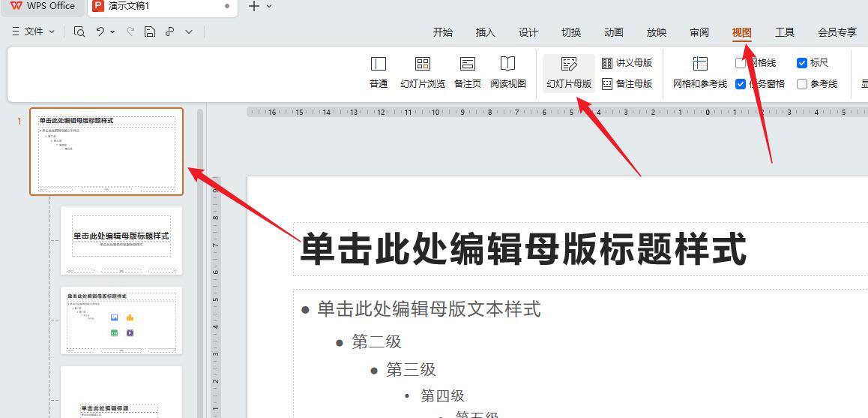Open 幻灯片浏览 slide sorter view
Viewport: 868px width, 418px height.
click(423, 72)
